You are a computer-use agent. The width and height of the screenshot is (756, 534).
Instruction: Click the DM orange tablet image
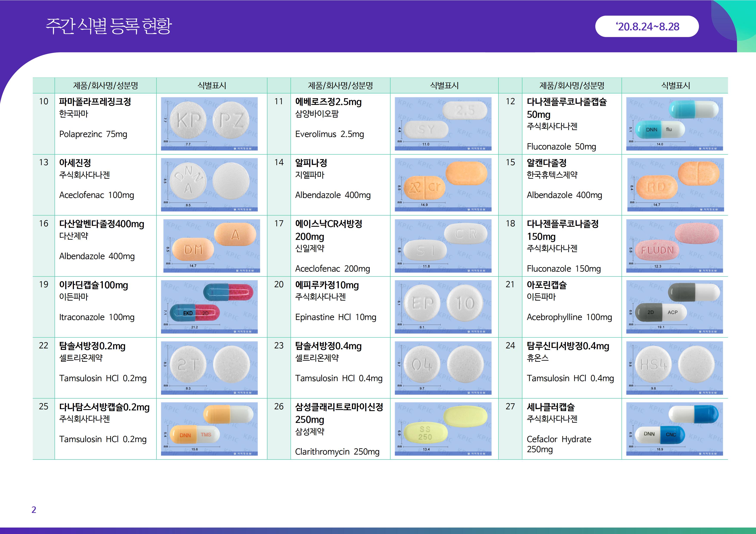point(211,246)
